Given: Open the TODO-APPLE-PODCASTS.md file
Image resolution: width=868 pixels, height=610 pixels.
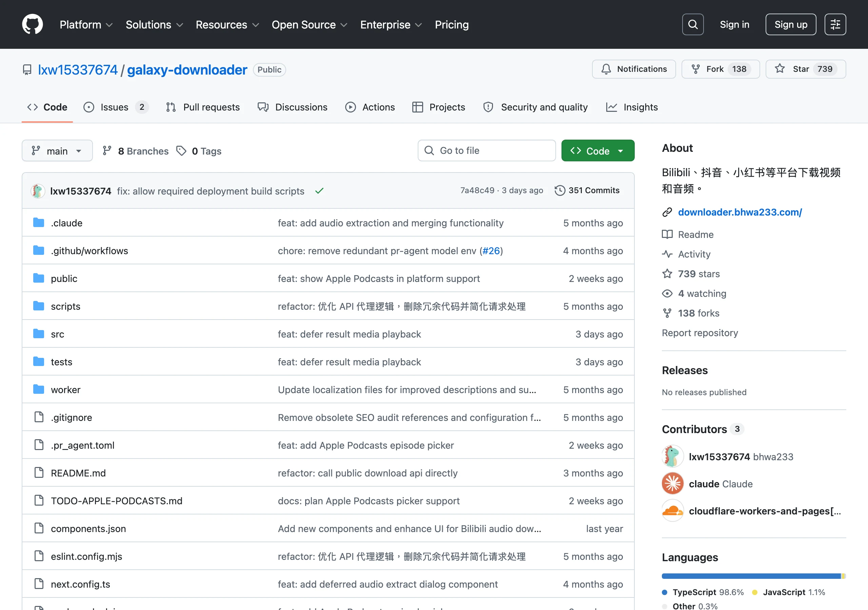Looking at the screenshot, I should pos(116,501).
